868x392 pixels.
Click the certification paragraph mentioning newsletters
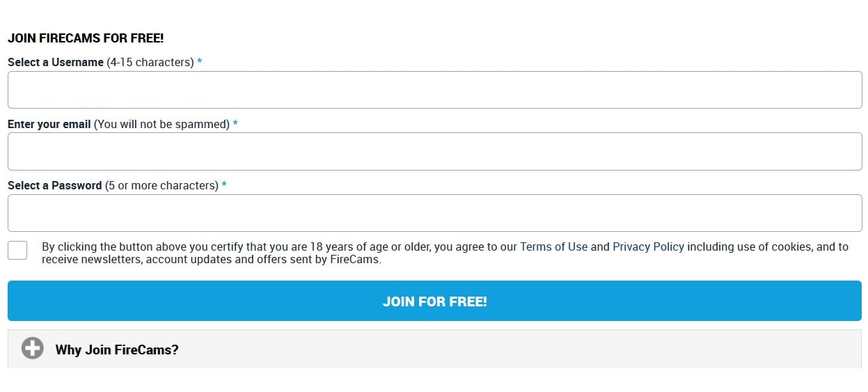click(445, 253)
